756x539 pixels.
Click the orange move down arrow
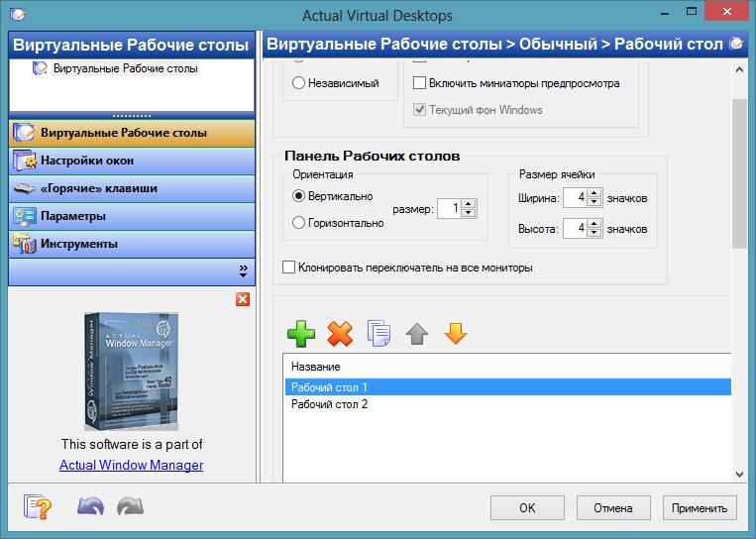[455, 334]
